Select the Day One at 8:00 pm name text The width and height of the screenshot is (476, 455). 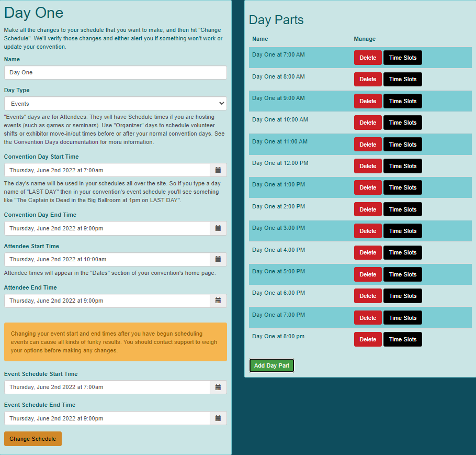278,337
